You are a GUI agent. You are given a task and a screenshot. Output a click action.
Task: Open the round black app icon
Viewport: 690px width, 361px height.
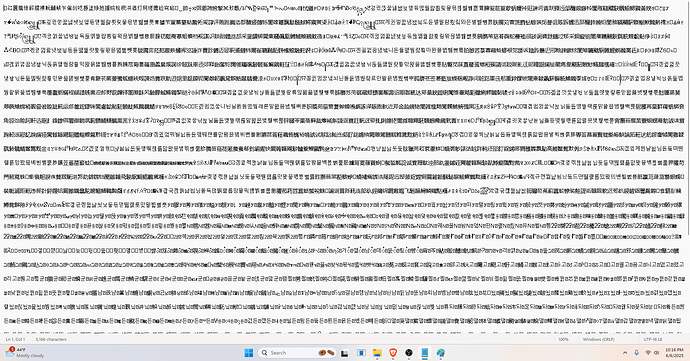point(409,353)
